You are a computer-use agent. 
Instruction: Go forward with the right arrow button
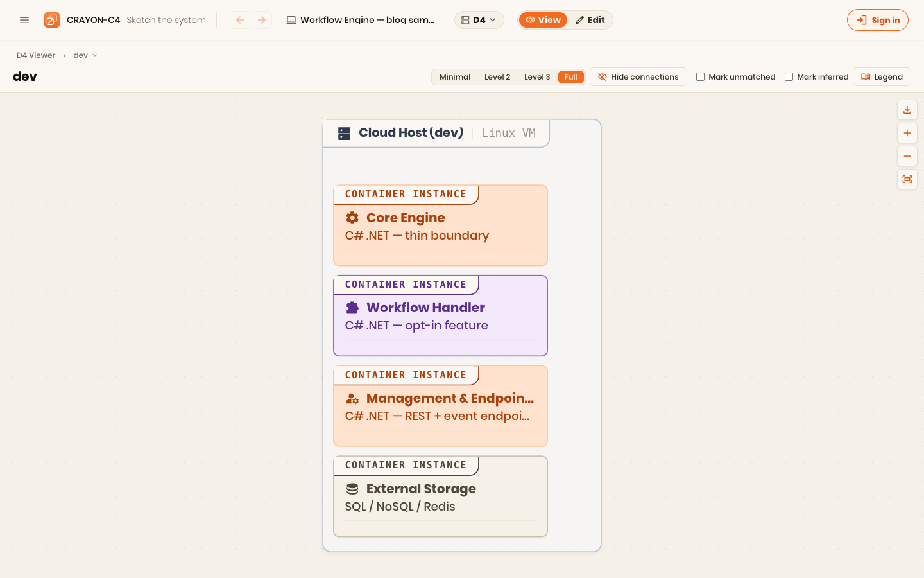[x=262, y=20]
